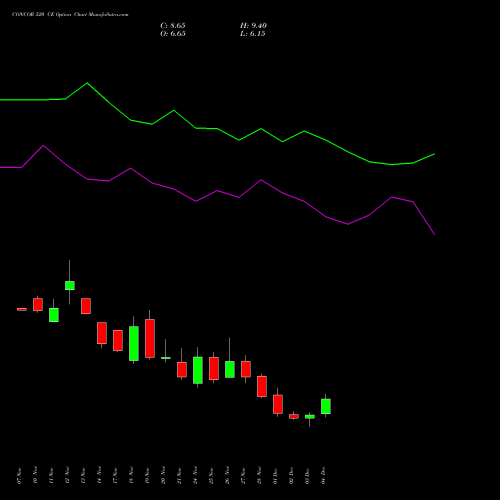Select the low value L: 6.15
This screenshot has width=500, height=500.
coord(253,34)
